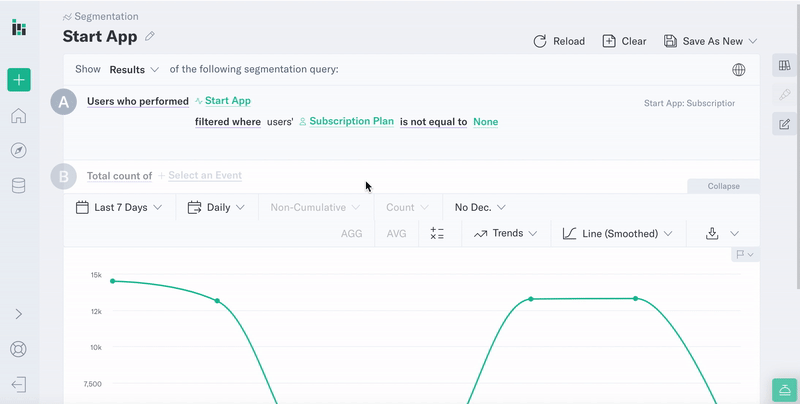Open the No Dec. dropdown
Viewport: 800px width, 404px height.
[x=480, y=208]
